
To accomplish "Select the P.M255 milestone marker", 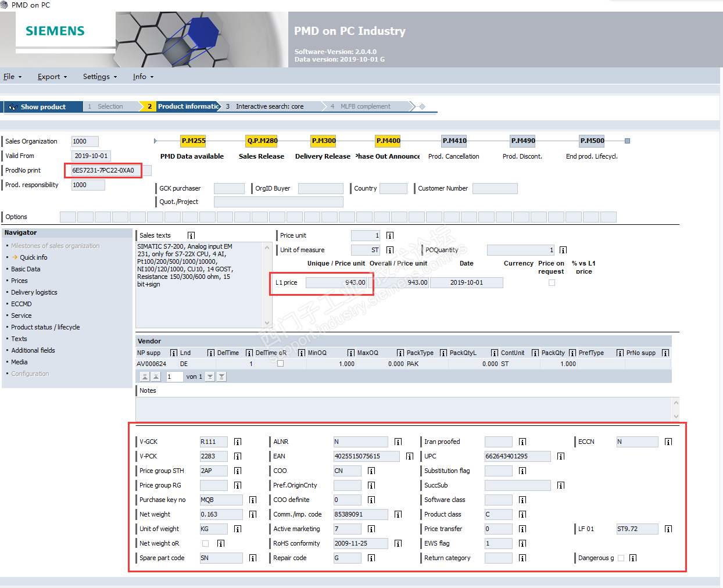I will pyautogui.click(x=194, y=141).
